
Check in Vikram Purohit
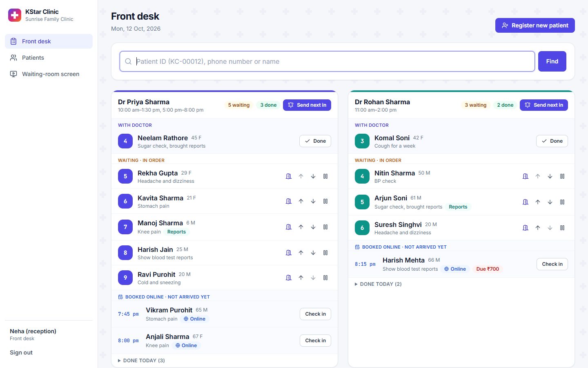[315, 314]
